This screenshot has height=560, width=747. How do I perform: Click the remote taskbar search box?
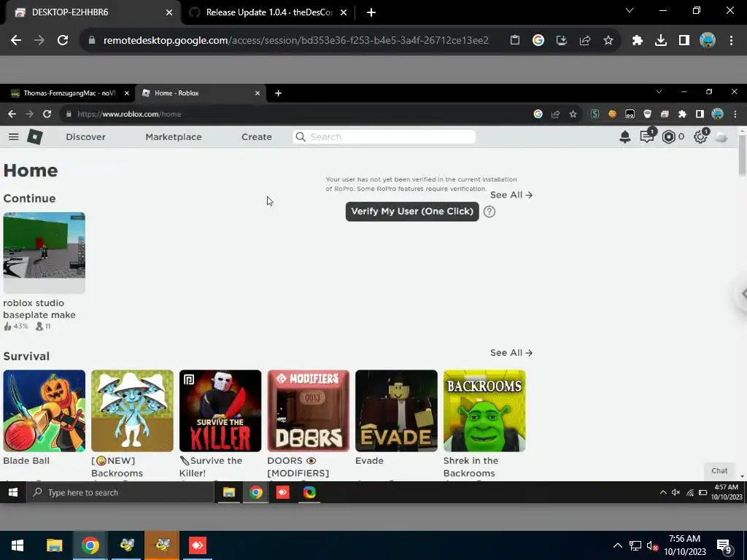point(120,492)
